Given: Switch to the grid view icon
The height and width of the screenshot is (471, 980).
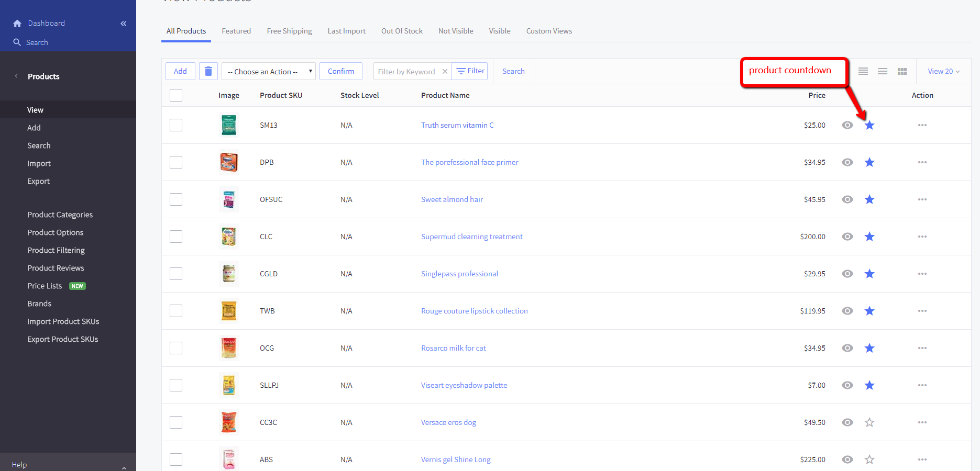Looking at the screenshot, I should coord(902,71).
